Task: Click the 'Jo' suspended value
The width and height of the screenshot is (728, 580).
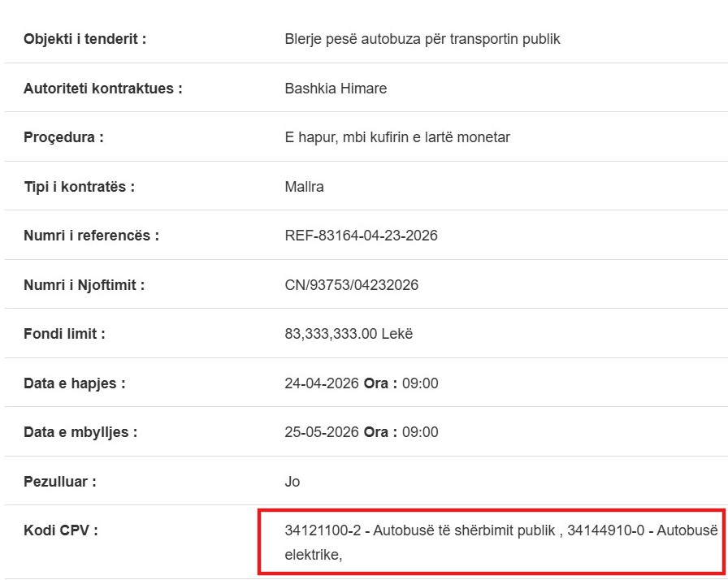Action: click(292, 482)
